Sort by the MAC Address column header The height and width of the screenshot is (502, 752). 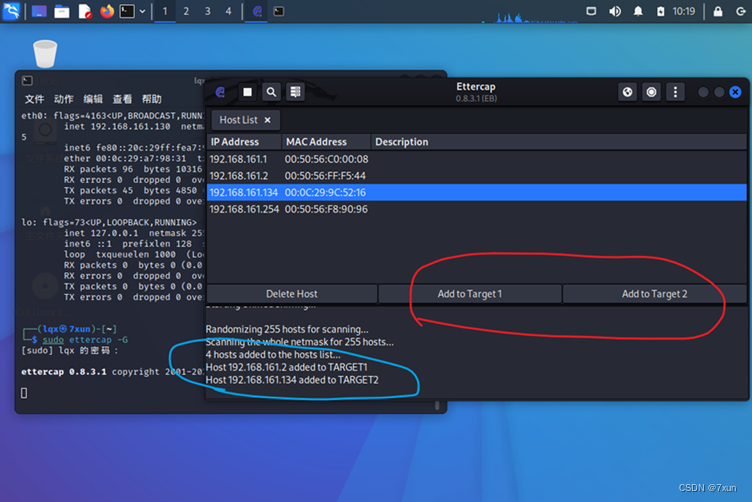(326, 142)
